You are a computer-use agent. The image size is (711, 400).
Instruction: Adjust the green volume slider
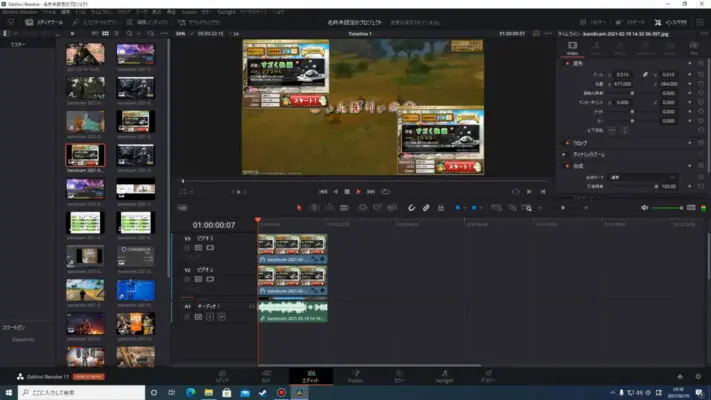click(667, 208)
